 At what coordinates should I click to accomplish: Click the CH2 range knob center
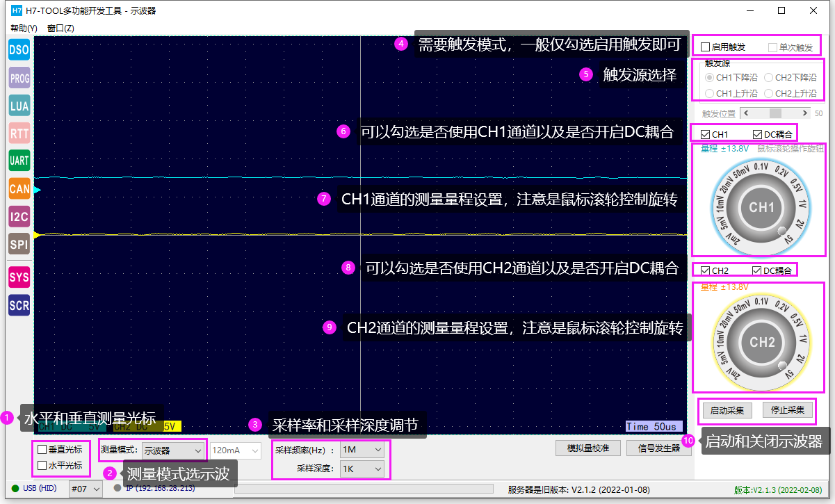pos(762,342)
